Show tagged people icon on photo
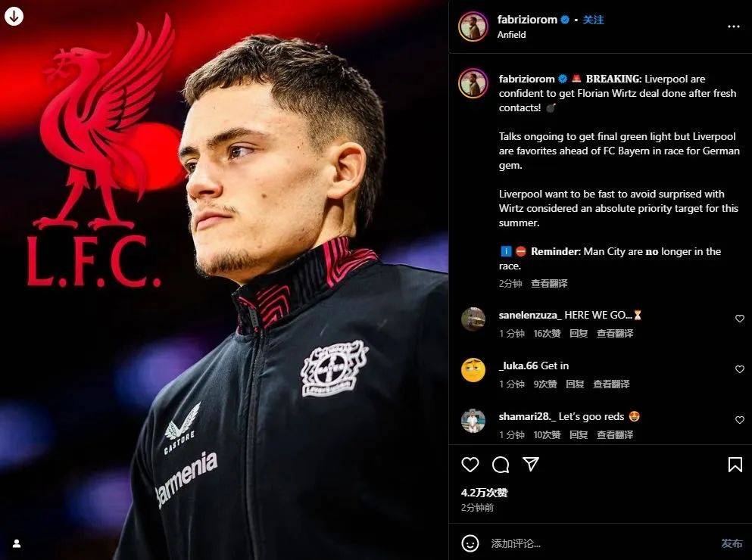This screenshot has height=560, width=752. pos(17,543)
